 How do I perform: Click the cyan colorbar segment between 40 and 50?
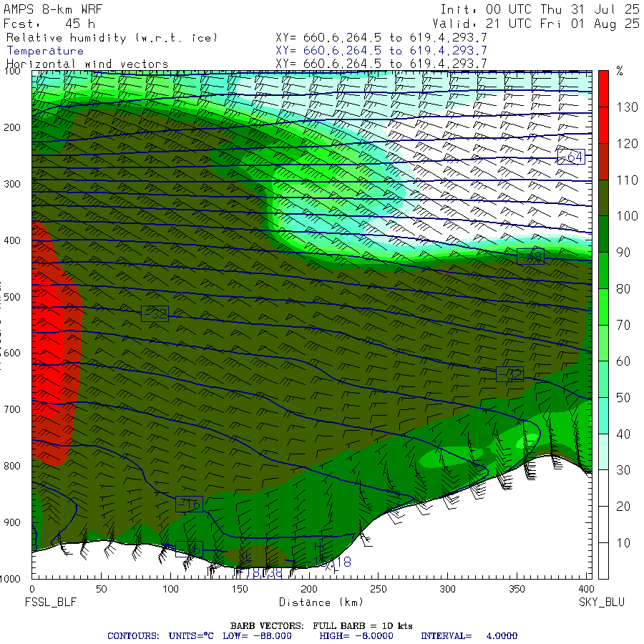tap(603, 416)
